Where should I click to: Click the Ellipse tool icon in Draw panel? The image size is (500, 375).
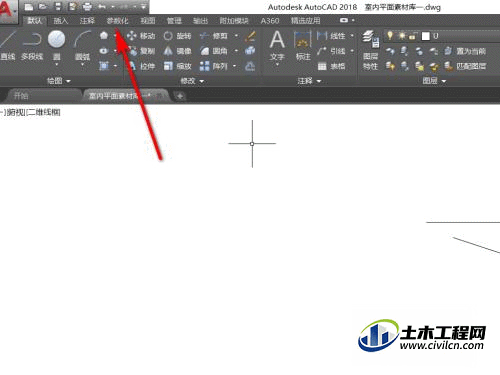point(104,51)
